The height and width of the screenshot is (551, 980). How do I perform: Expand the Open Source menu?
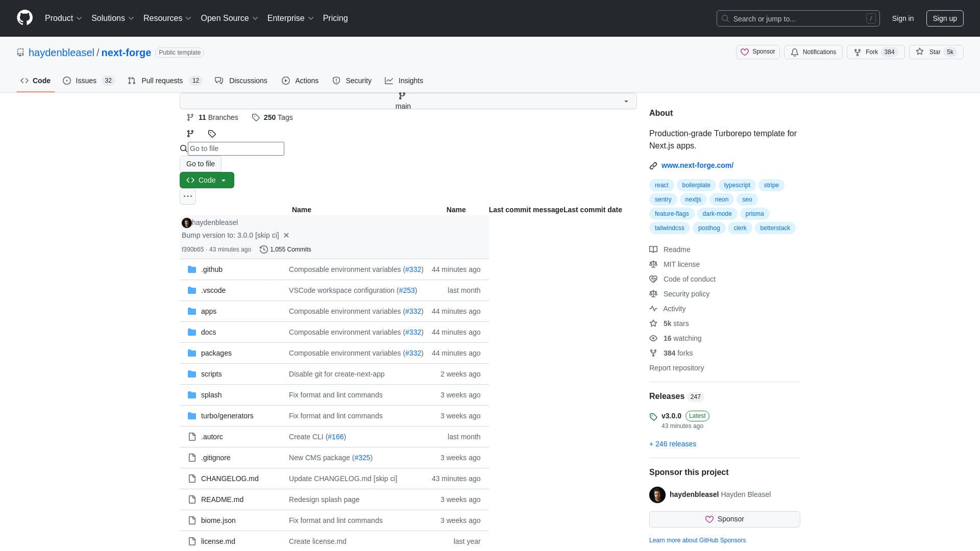click(230, 18)
